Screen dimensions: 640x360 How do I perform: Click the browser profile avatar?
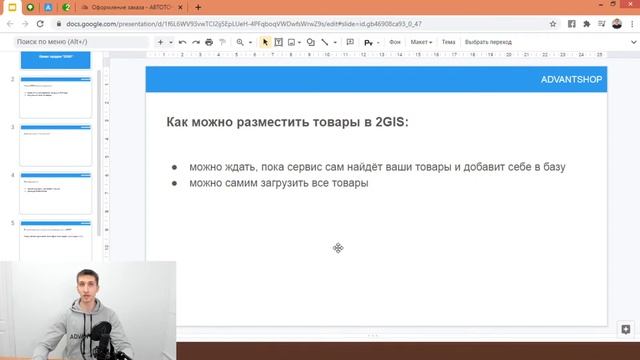(617, 24)
